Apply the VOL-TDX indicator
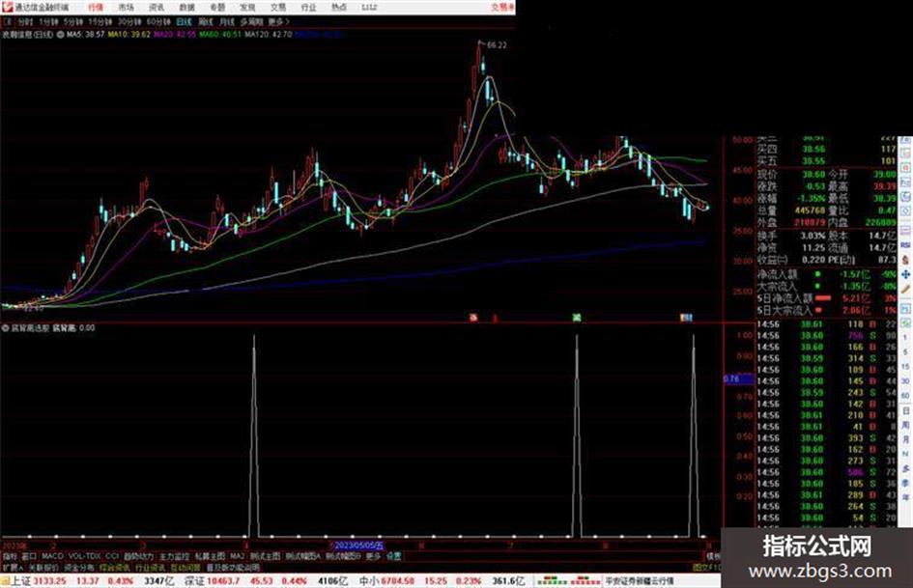 click(x=84, y=556)
